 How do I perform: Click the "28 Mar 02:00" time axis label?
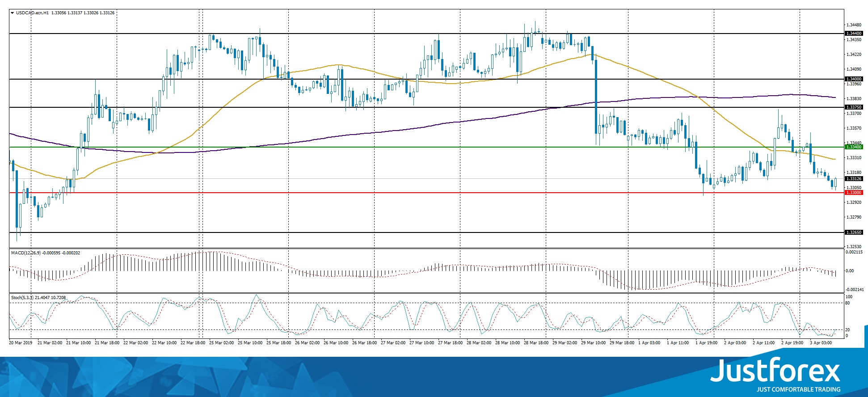tap(479, 343)
